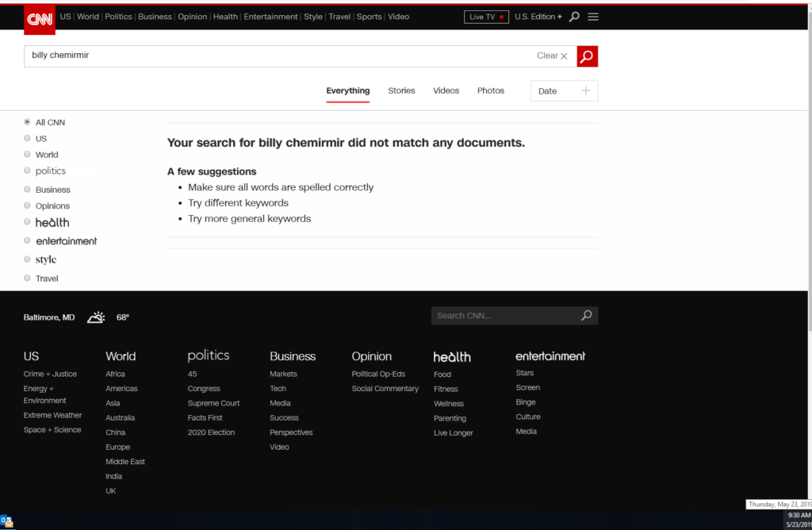Open the Supreme Court footer link
Screen dimensions: 812x530
click(213, 403)
